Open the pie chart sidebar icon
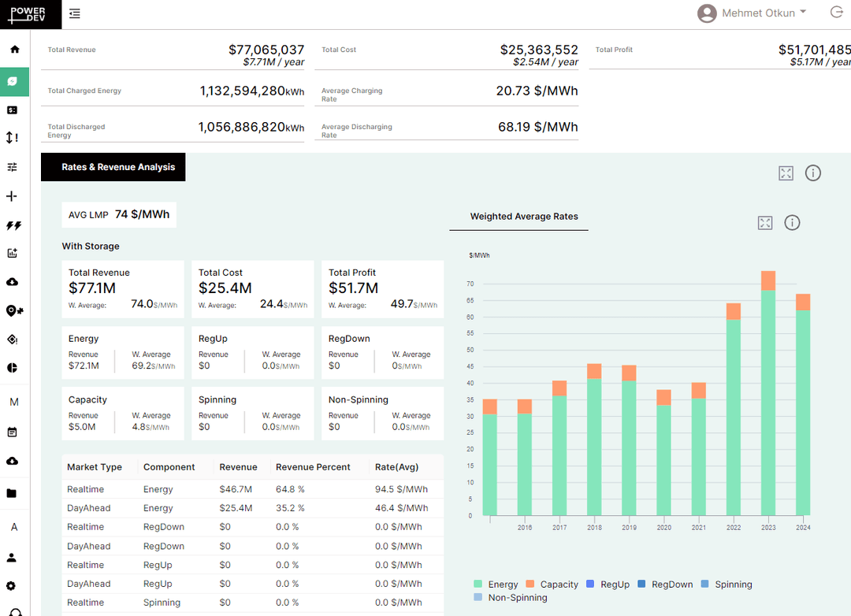 pos(13,368)
